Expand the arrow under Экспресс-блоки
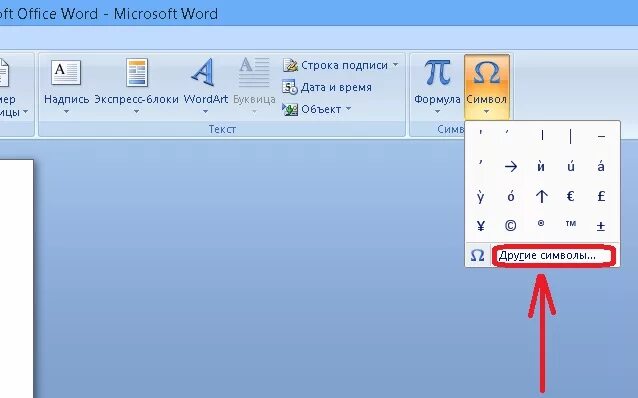Image resolution: width=638 pixels, height=398 pixels. pyautogui.click(x=136, y=111)
